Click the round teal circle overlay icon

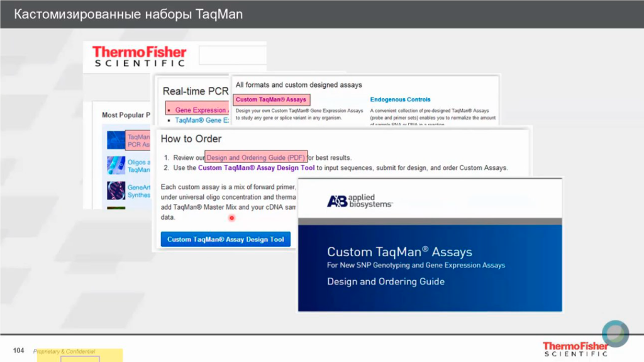615,334
